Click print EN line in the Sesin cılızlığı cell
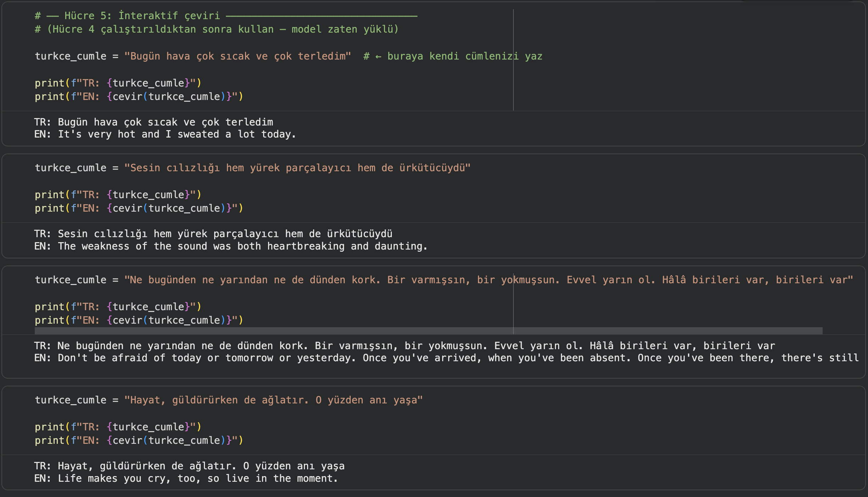Viewport: 868px width, 497px height. coord(139,208)
